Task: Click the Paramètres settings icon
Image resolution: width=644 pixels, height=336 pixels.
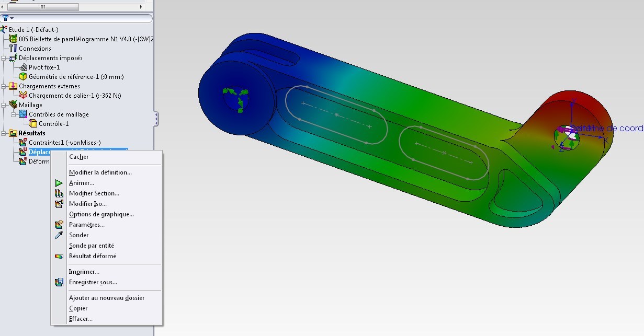Action: pyautogui.click(x=59, y=225)
